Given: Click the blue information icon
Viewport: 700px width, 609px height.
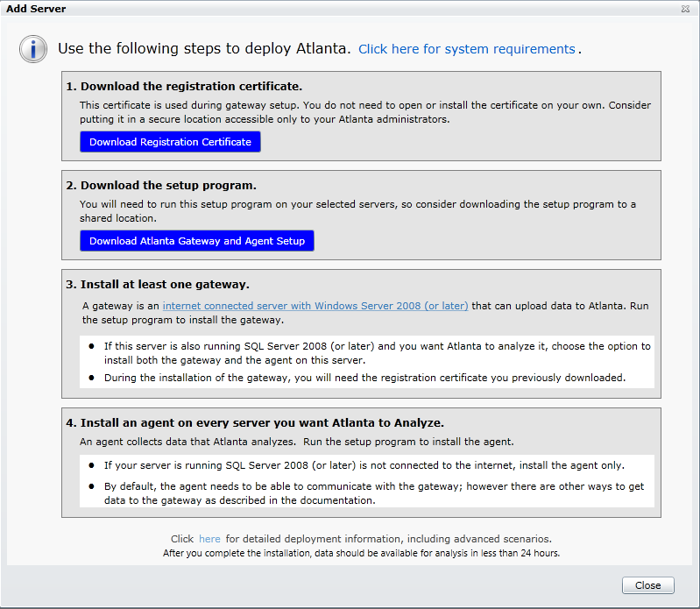Looking at the screenshot, I should pyautogui.click(x=33, y=49).
